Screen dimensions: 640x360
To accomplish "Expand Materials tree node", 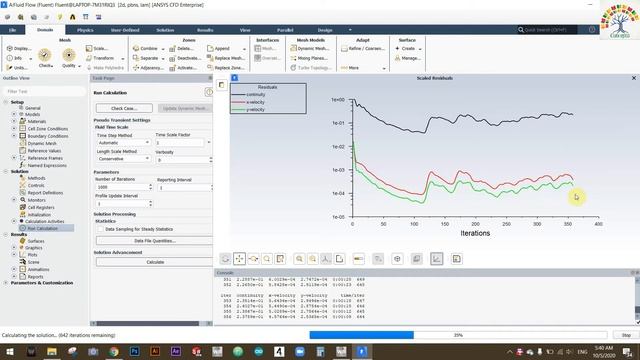I will (14, 121).
